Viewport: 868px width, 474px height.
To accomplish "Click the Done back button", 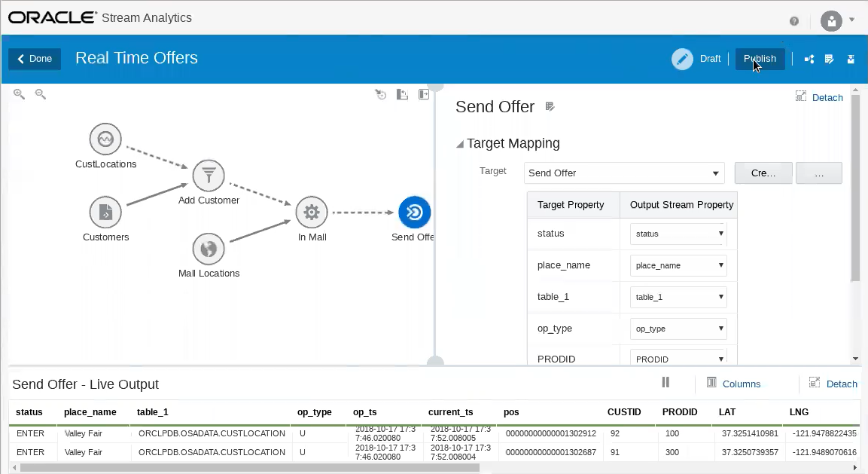I will [x=35, y=59].
